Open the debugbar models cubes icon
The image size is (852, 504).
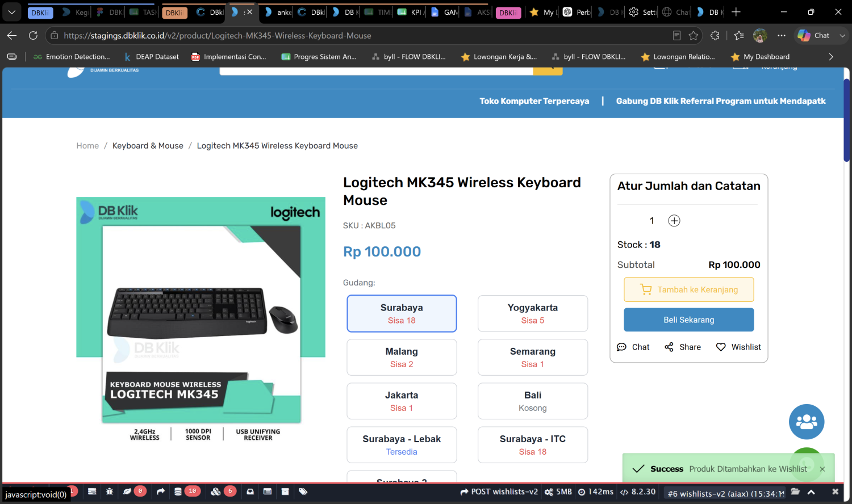215,492
